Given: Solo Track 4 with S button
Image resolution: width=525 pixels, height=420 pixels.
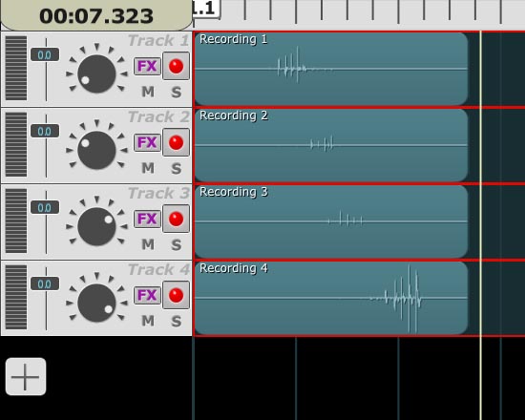Looking at the screenshot, I should pyautogui.click(x=177, y=321).
